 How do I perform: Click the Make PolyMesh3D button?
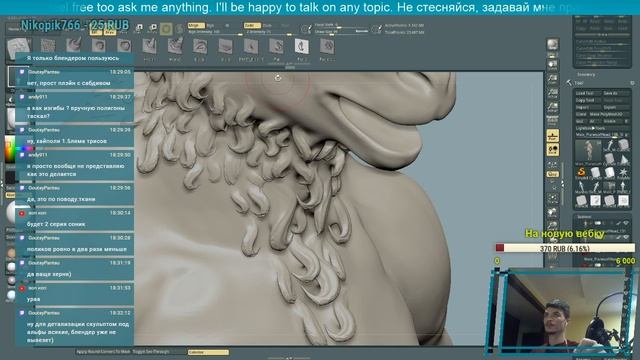609,114
